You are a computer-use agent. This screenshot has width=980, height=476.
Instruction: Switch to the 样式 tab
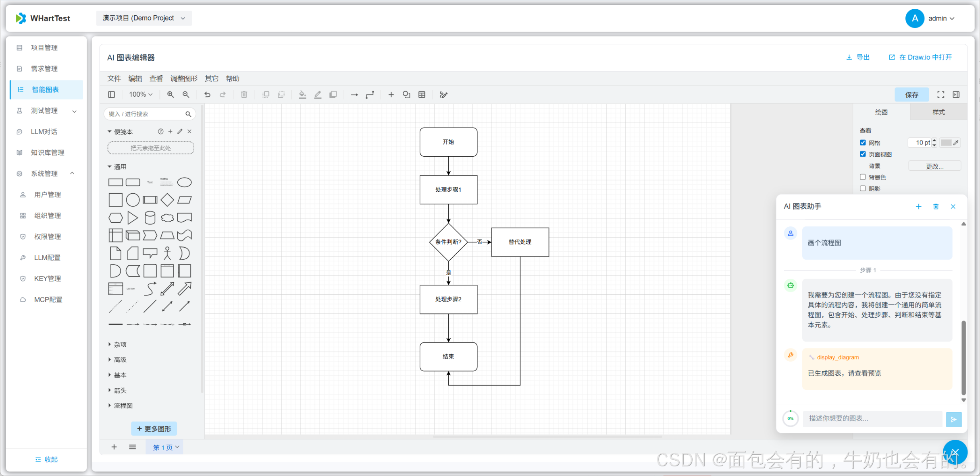938,112
